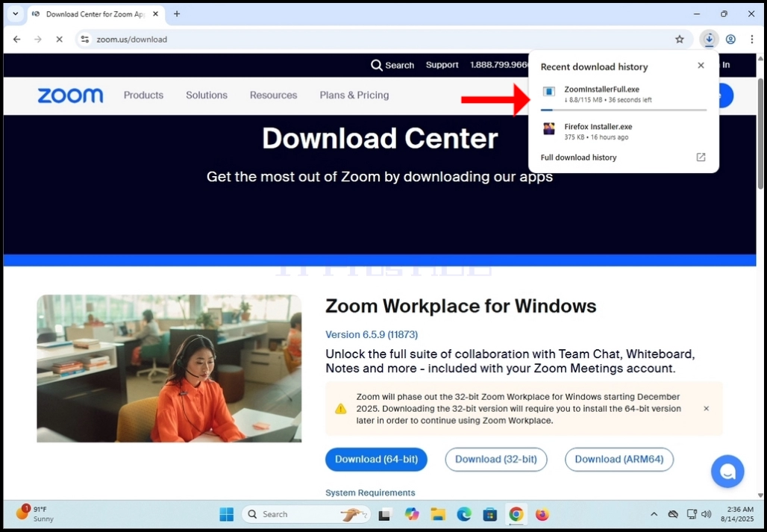Go back to previous page
The image size is (767, 532).
coord(16,39)
